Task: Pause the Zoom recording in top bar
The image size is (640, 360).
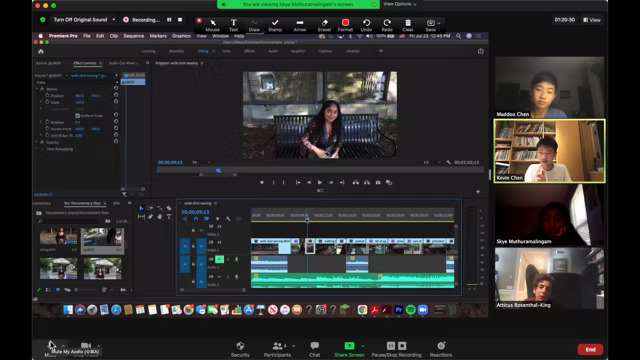Action: [169, 20]
